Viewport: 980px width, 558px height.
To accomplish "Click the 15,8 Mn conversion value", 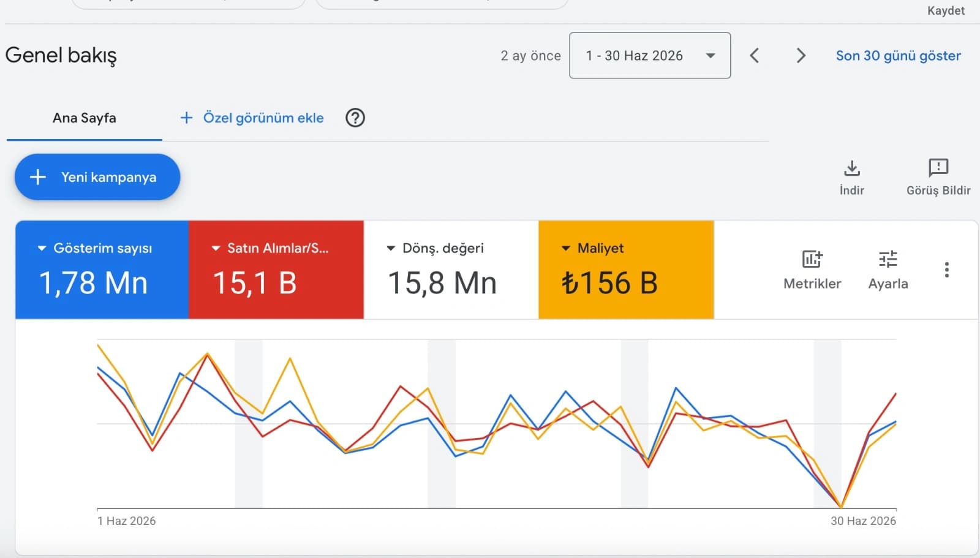I will 442,283.
